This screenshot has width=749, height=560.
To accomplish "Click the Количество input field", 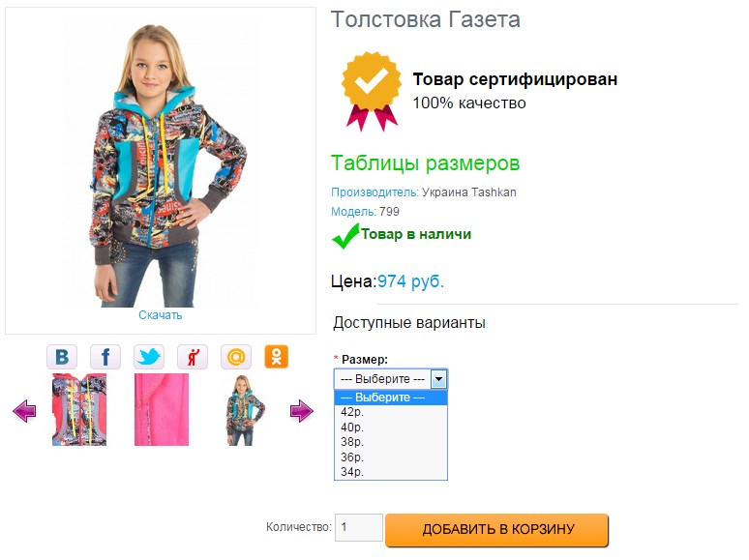I will 359,528.
